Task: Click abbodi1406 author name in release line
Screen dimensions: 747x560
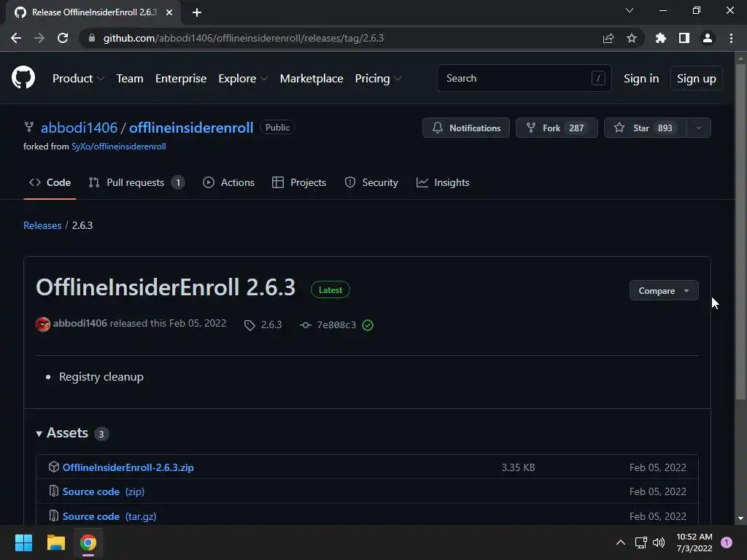Action: tap(80, 323)
